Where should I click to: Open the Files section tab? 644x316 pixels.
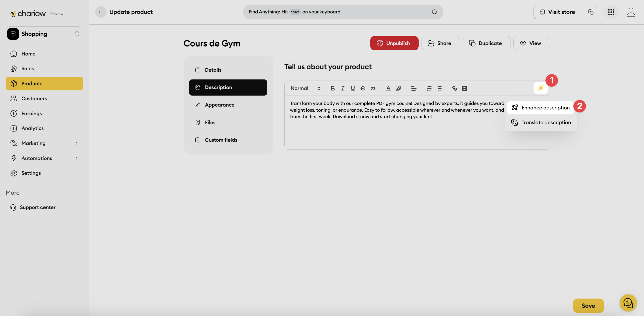[x=228, y=122]
